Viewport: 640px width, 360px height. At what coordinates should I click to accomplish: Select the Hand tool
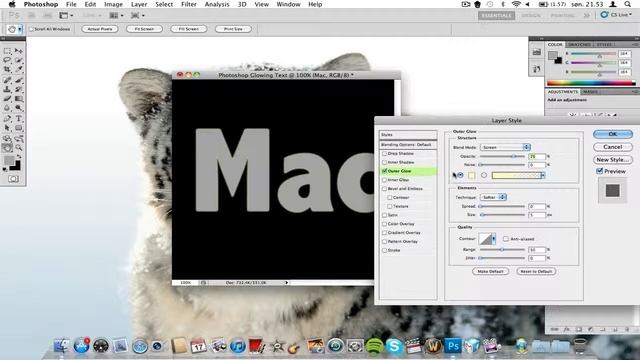(7, 148)
